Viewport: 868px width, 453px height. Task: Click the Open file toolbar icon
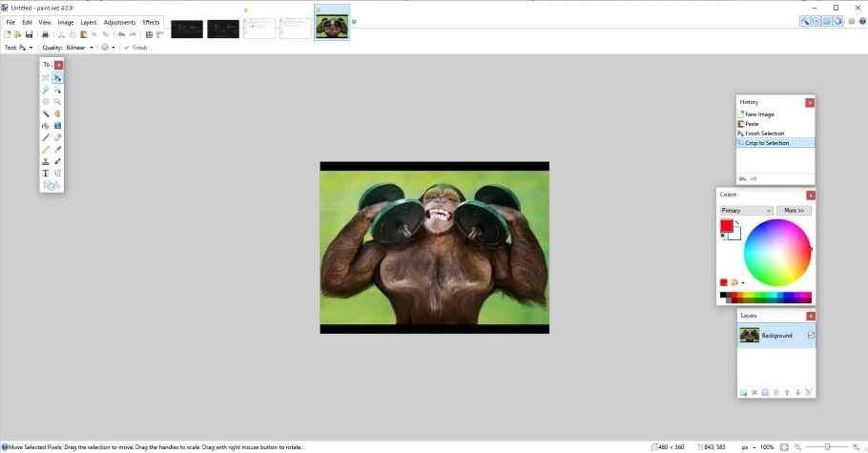point(18,34)
